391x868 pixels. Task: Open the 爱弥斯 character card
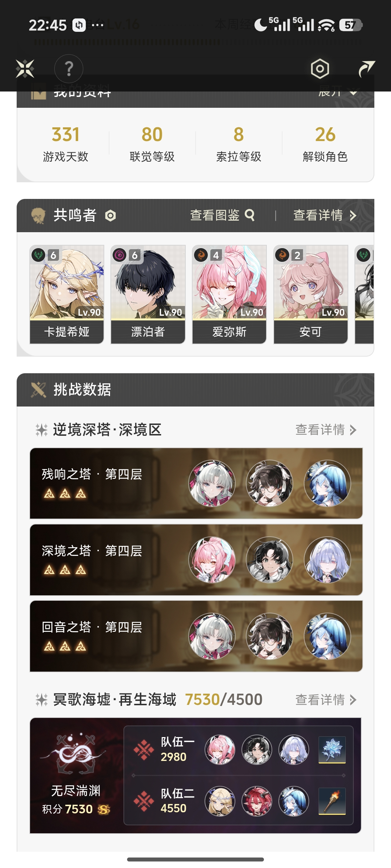[x=230, y=294]
